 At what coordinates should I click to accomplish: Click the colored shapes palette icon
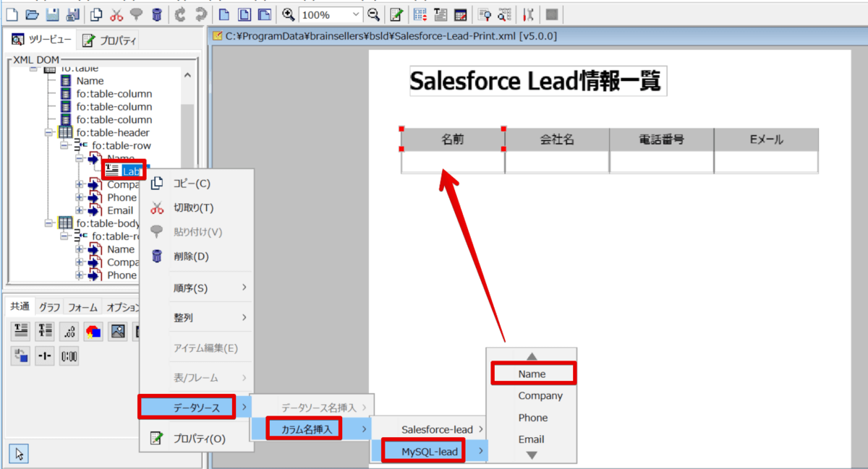(x=93, y=331)
